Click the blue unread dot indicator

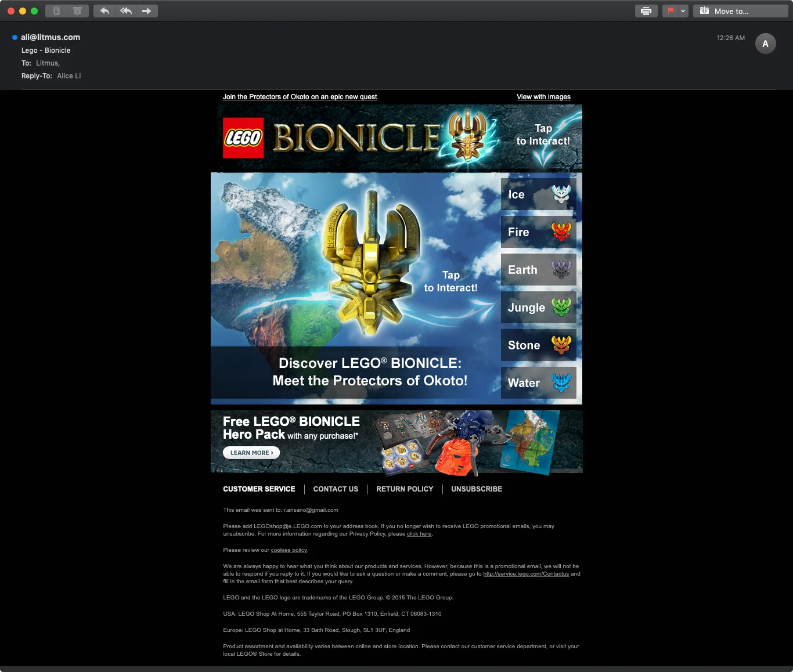[15, 37]
